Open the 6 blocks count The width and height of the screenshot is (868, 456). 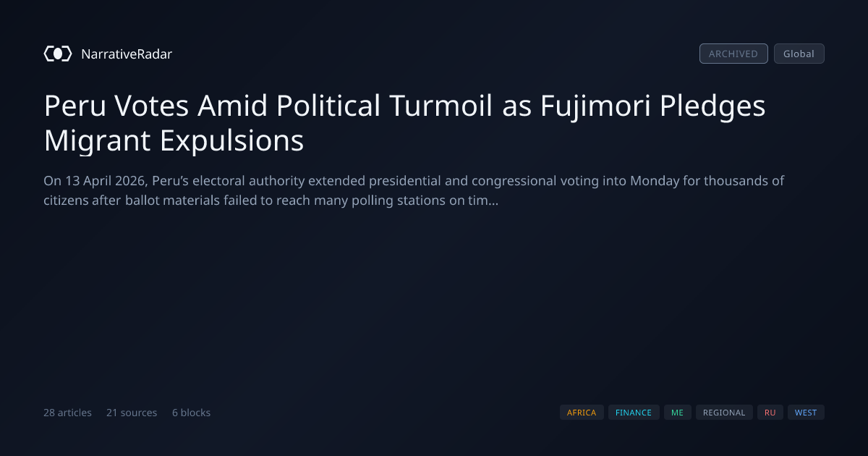coord(191,413)
